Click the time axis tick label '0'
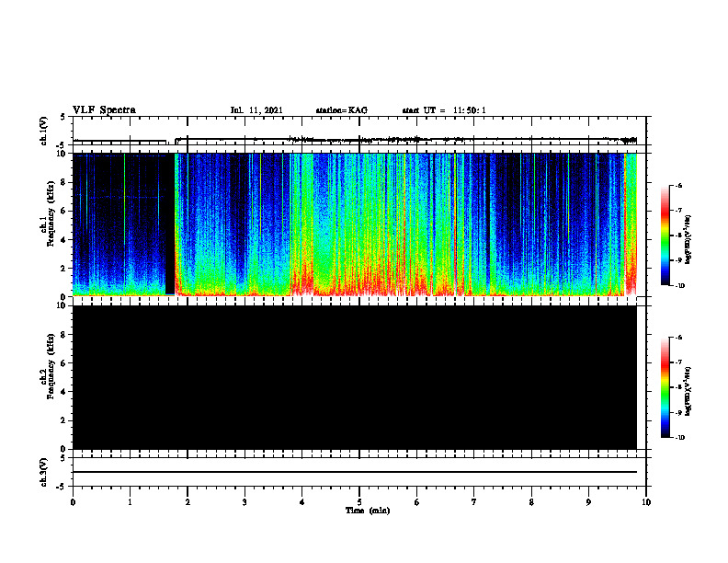Viewport: 728px width, 563px height. click(x=73, y=502)
